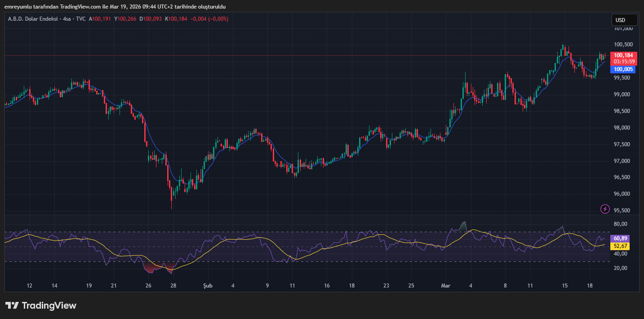Click the 95,500 price axis label
644x319 pixels.
pyautogui.click(x=623, y=211)
